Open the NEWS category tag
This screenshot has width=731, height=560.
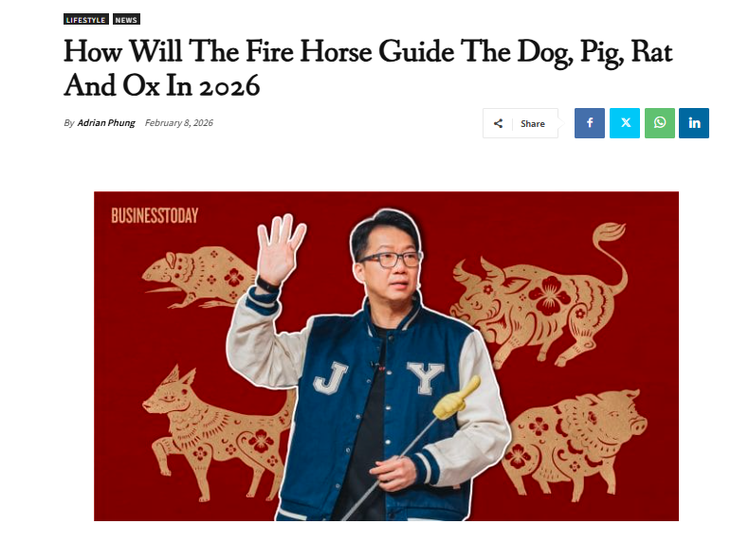pos(126,20)
